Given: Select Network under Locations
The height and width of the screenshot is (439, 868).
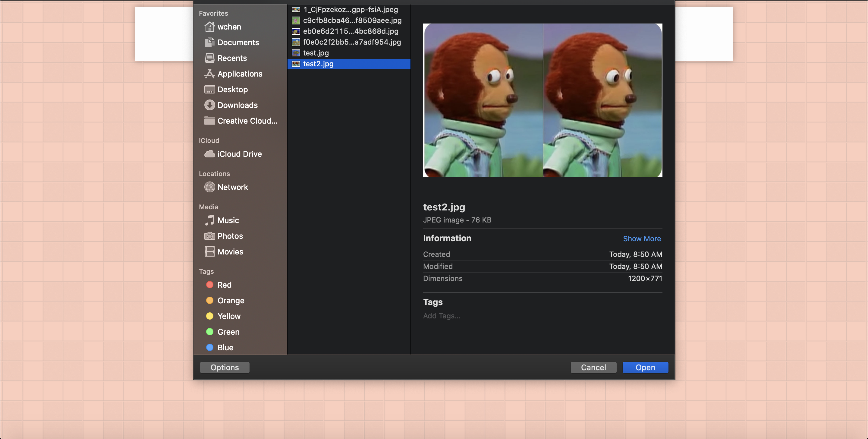Looking at the screenshot, I should [232, 187].
